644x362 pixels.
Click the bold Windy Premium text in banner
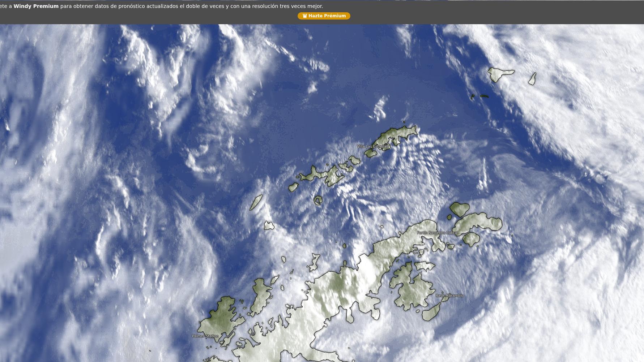[36, 6]
